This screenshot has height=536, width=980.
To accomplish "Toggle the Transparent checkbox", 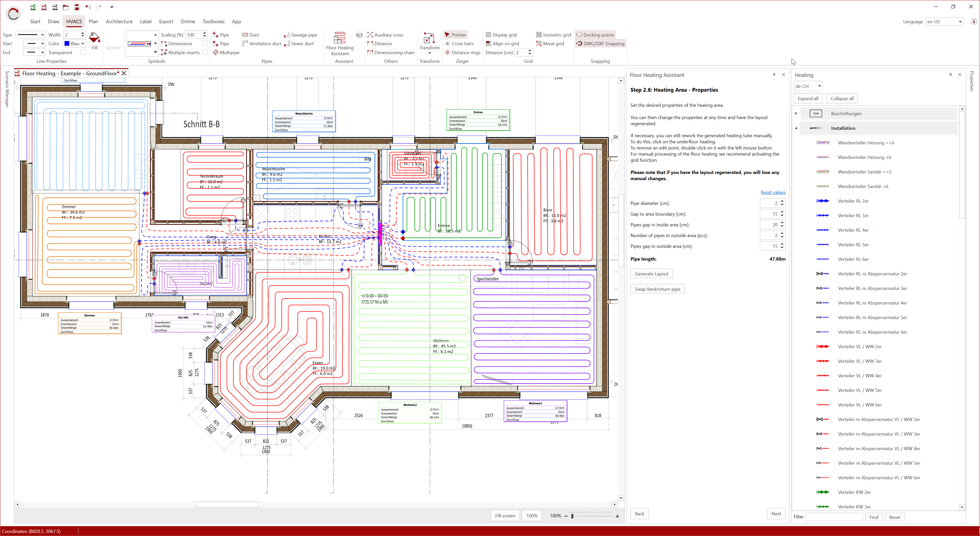I will pyautogui.click(x=83, y=53).
